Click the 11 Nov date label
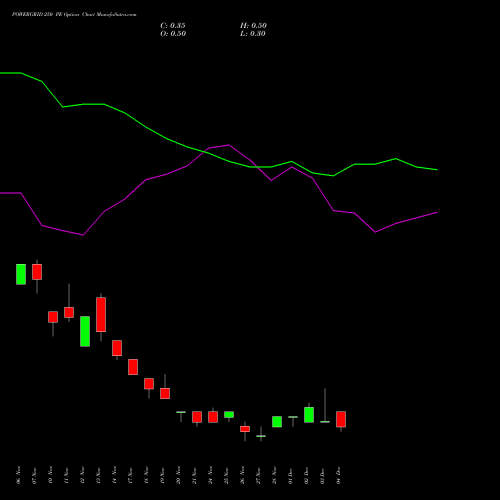Screen dimensions: 500x500 66,475
